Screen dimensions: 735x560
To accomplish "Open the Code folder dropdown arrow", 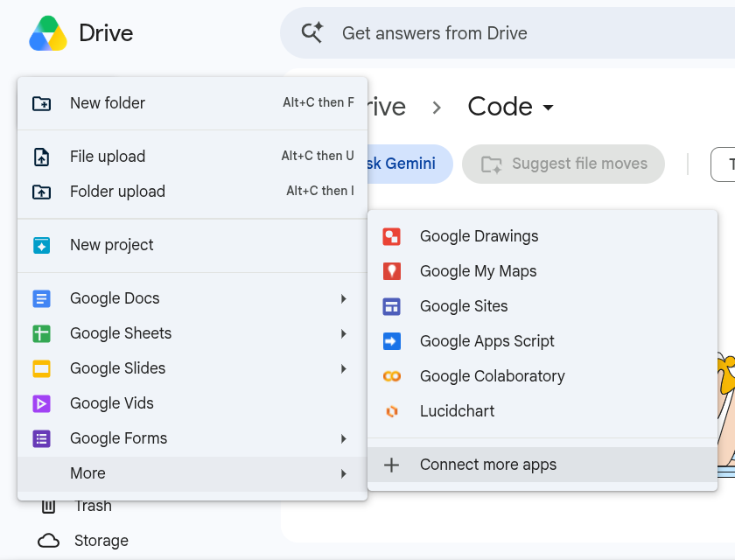I will coord(548,108).
